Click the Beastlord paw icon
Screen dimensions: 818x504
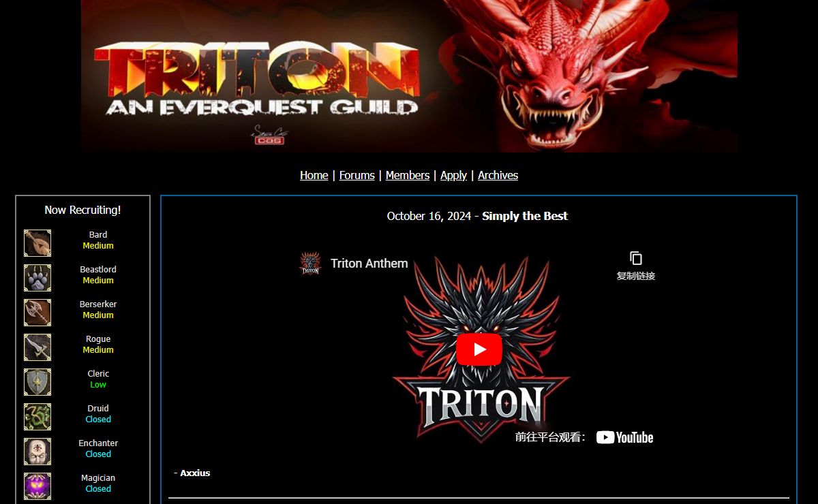pyautogui.click(x=37, y=278)
